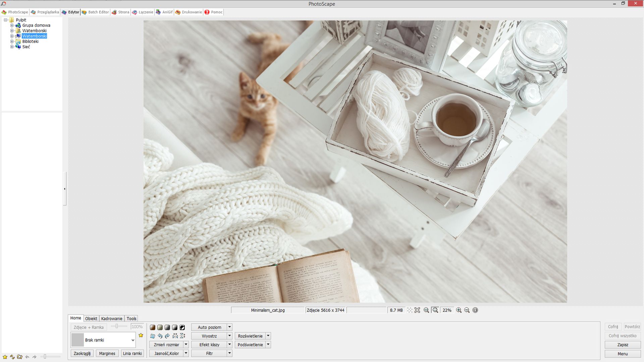Open the Podświetlenie dropdown arrow

(x=268, y=345)
